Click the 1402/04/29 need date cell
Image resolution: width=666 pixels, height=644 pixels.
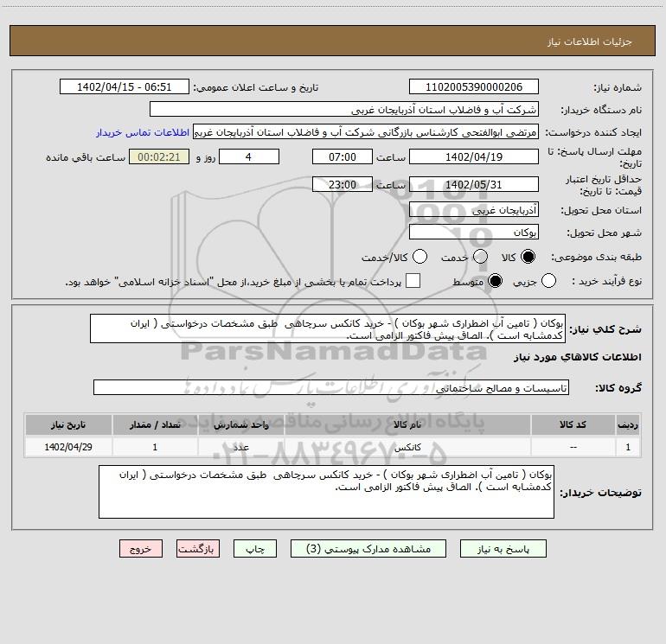pyautogui.click(x=68, y=447)
